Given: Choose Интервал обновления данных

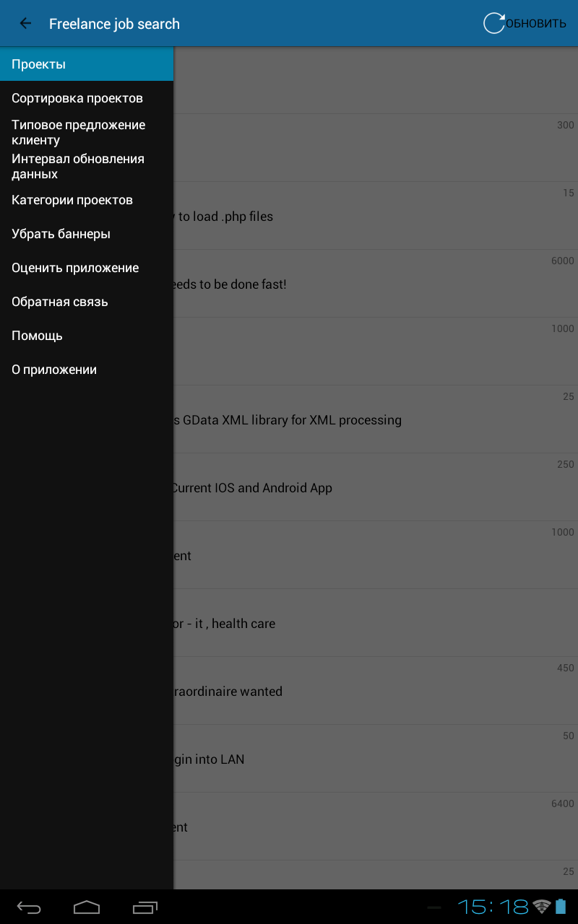Looking at the screenshot, I should coord(87,166).
